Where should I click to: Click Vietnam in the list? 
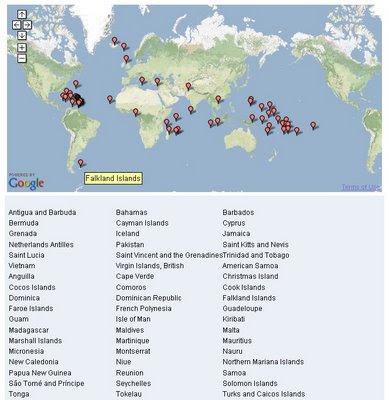pyautogui.click(x=22, y=266)
